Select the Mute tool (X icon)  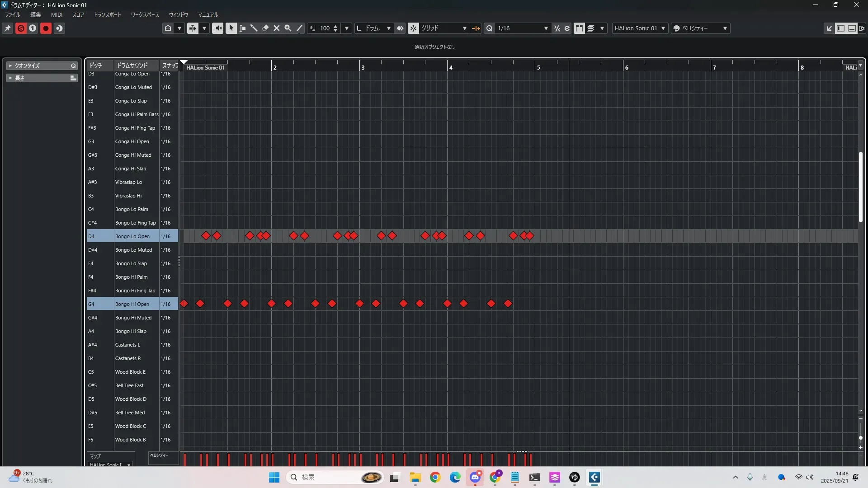[x=277, y=28]
